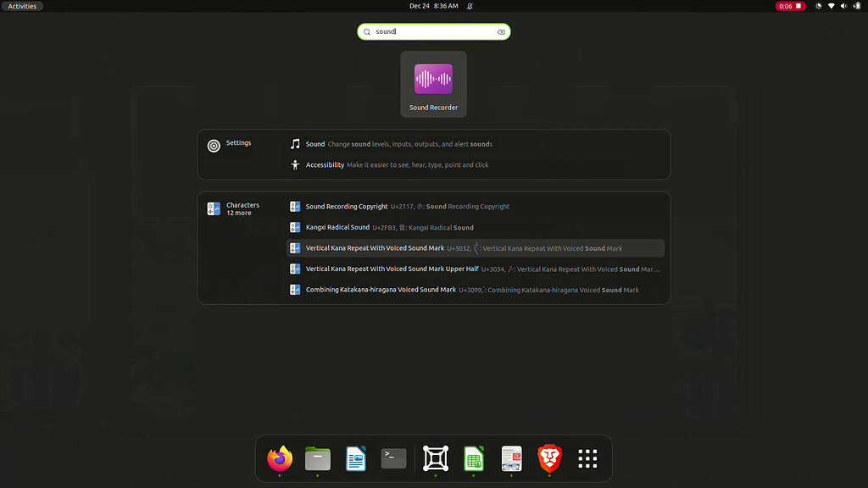
Task: Launch GNOME Boxes from the dock
Action: [434, 458]
